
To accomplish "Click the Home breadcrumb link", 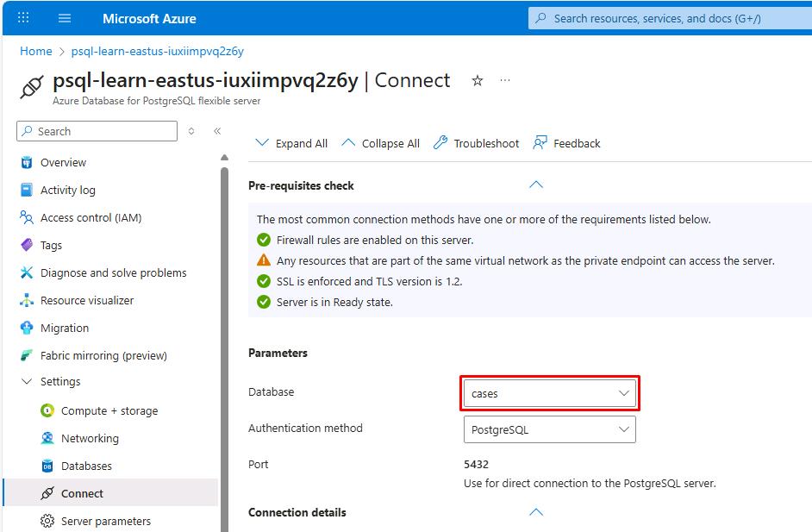I will pyautogui.click(x=36, y=51).
